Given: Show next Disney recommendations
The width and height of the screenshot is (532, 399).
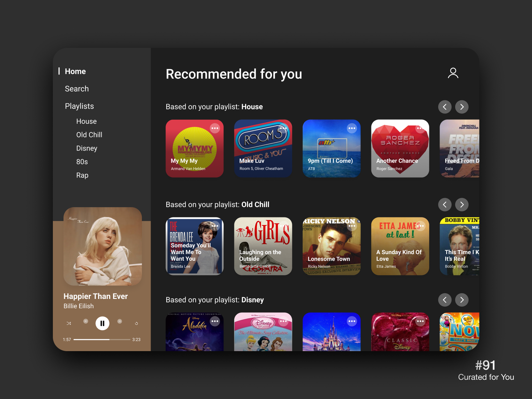Looking at the screenshot, I should 462,300.
